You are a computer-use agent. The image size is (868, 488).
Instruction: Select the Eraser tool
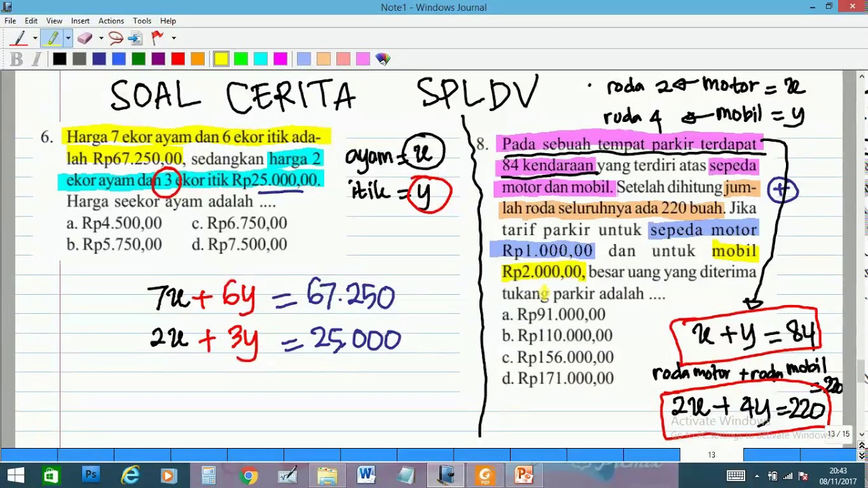tap(85, 38)
